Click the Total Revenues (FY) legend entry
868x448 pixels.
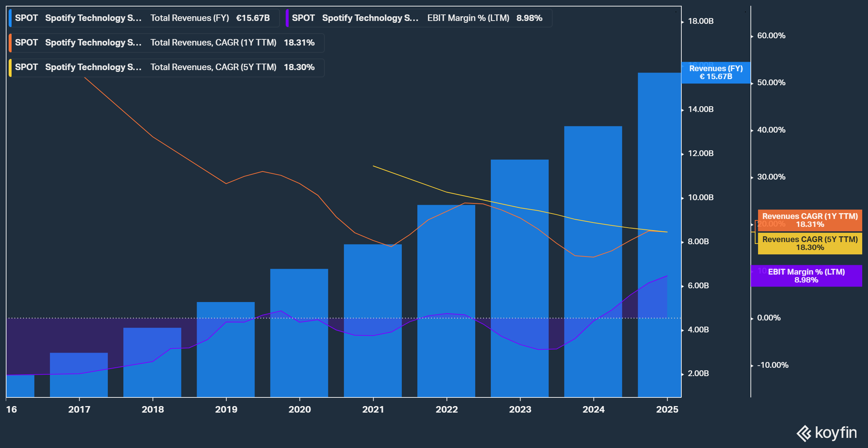[x=144, y=18]
